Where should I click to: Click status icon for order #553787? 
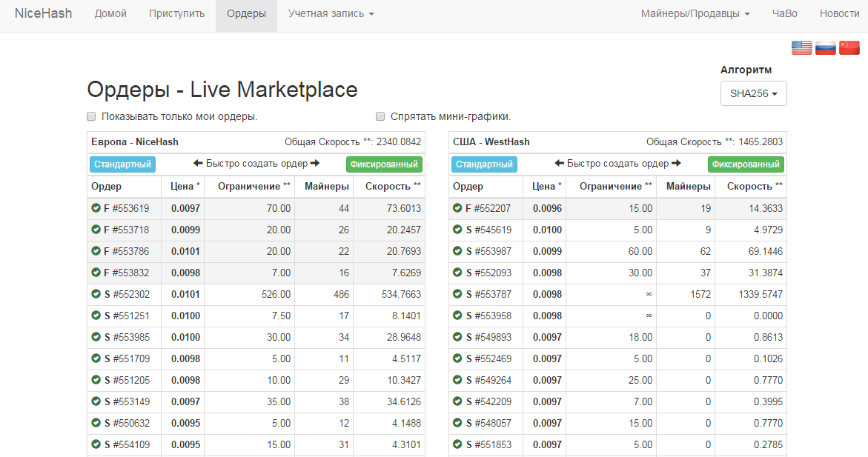point(457,295)
